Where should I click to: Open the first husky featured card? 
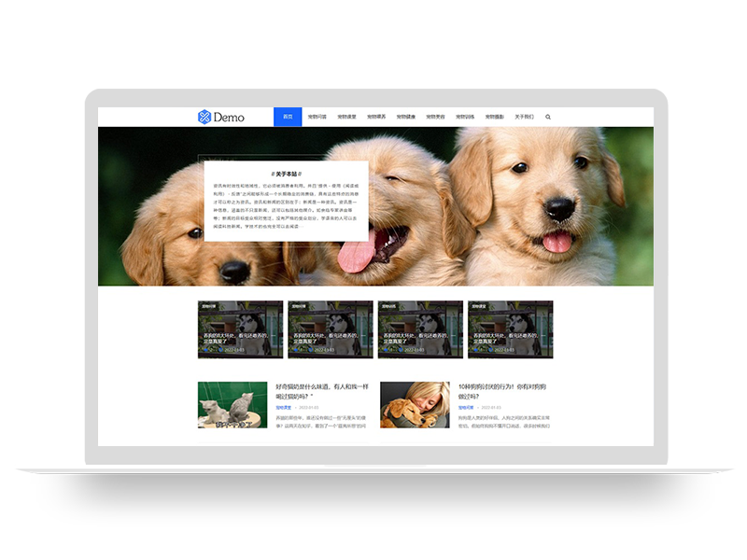240,329
